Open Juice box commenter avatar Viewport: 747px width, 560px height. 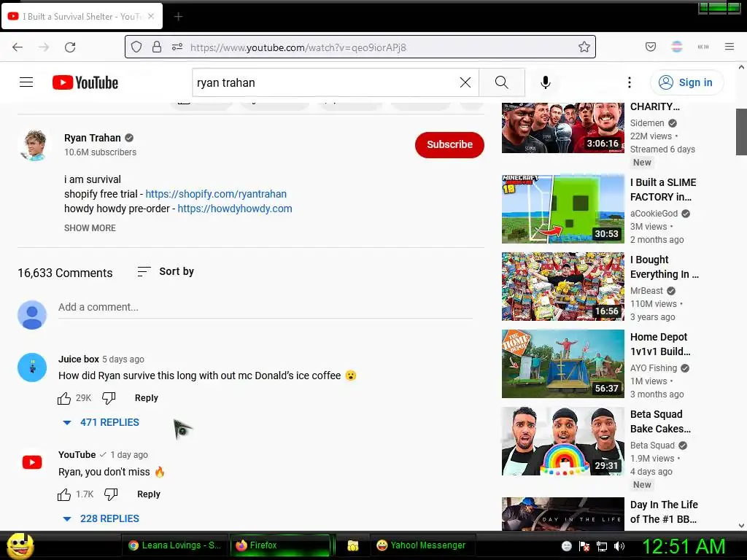click(32, 367)
